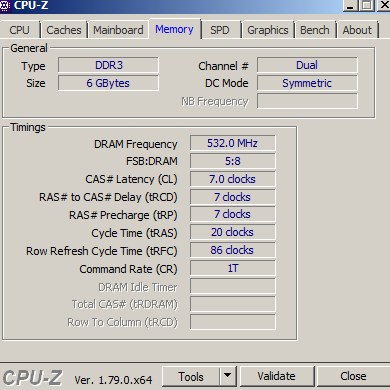Click the DRAM Frequency value field
Image resolution: width=390 pixels, height=390 pixels.
point(233,143)
